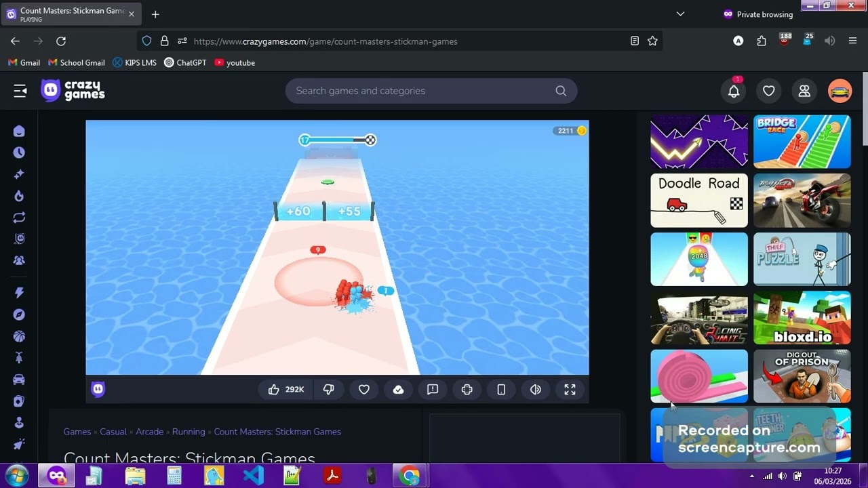Image resolution: width=868 pixels, height=488 pixels.
Task: Click the URL address bar
Action: click(x=400, y=41)
